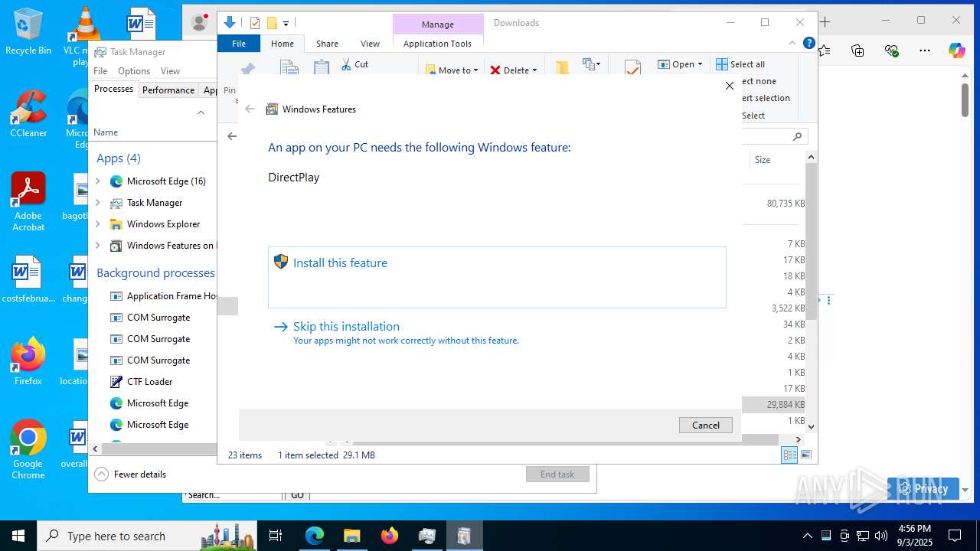Open the Application Tools ribbon tab
The image size is (980, 551).
click(437, 44)
